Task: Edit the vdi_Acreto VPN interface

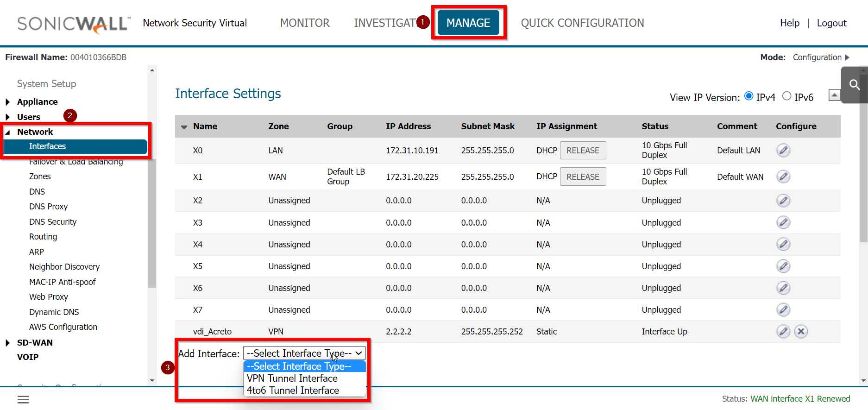Action: click(x=783, y=331)
